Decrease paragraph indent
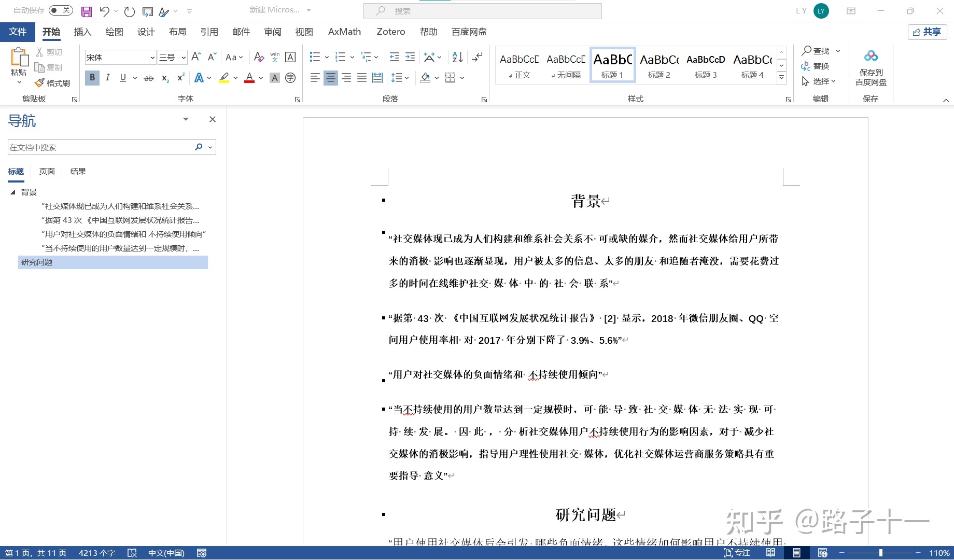The width and height of the screenshot is (954, 560). tap(395, 57)
